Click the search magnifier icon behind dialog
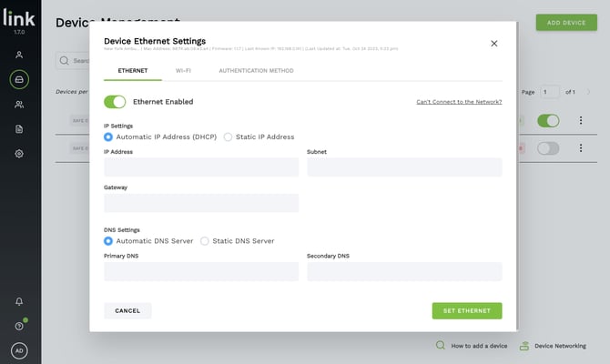This screenshot has height=364, width=610. [x=65, y=61]
